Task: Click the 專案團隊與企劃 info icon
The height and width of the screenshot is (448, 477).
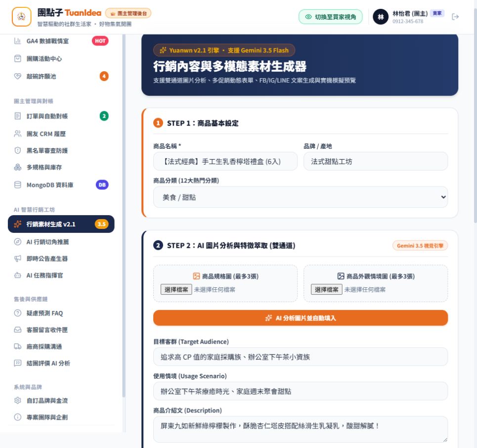Action: 18,417
